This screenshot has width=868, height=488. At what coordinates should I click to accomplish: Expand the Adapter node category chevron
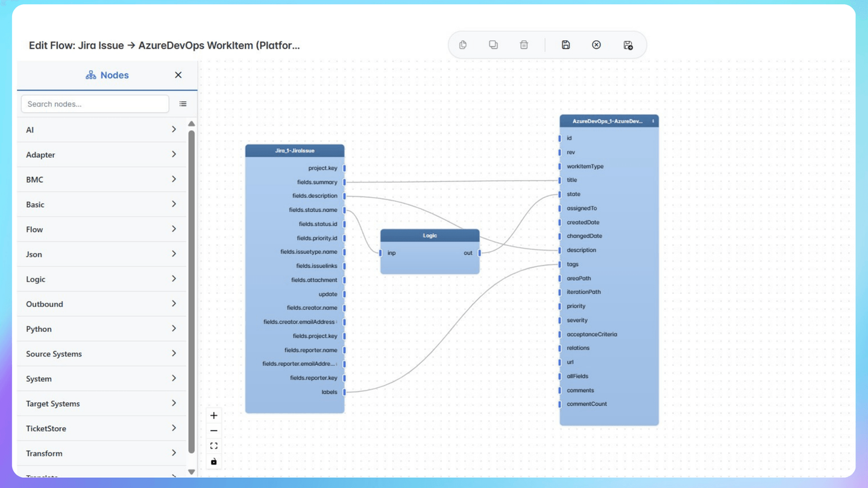pos(174,154)
